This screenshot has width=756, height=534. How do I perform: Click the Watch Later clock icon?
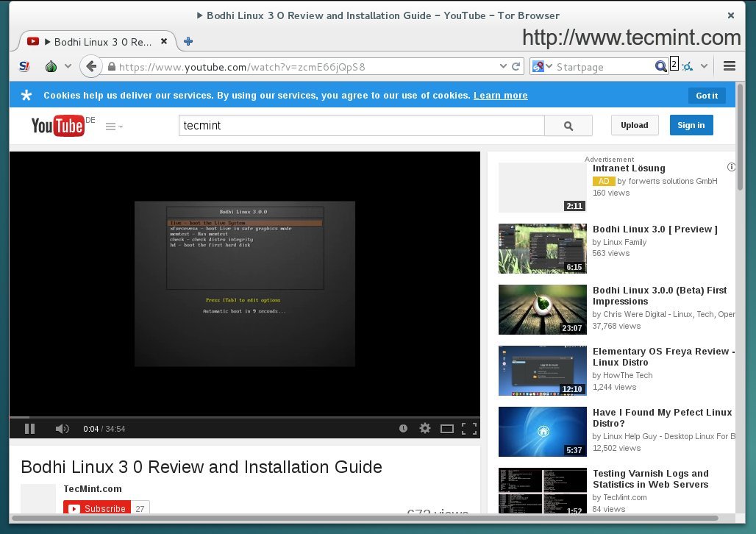[x=403, y=428]
